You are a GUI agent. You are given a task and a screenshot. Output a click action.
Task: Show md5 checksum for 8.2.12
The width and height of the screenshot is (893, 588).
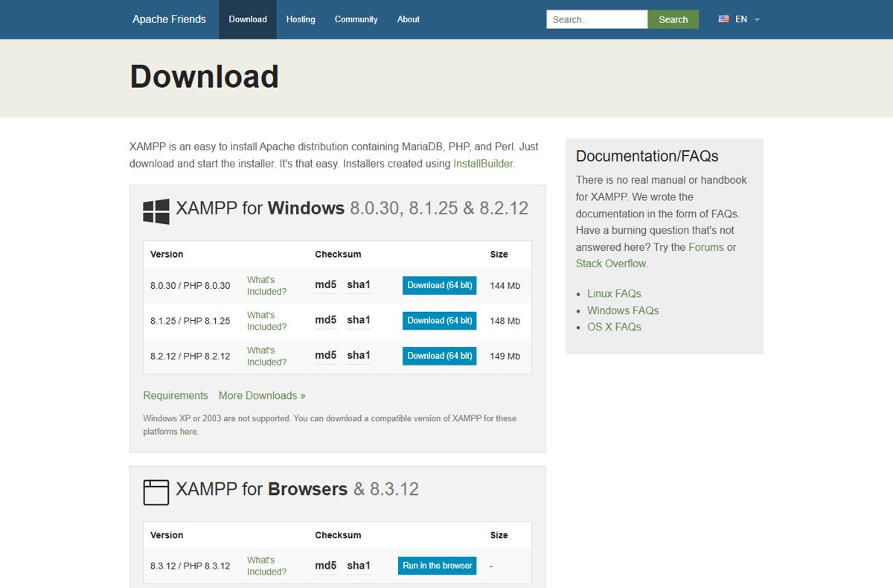pos(326,355)
